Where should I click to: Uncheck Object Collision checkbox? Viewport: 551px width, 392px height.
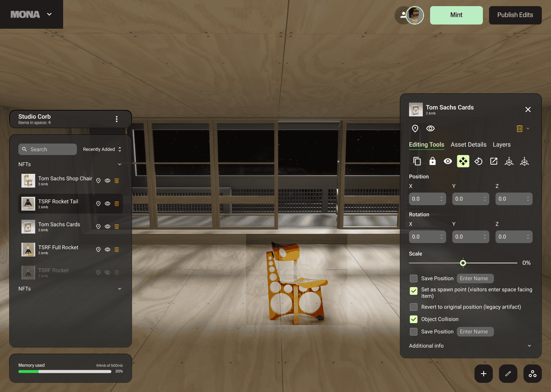point(414,319)
